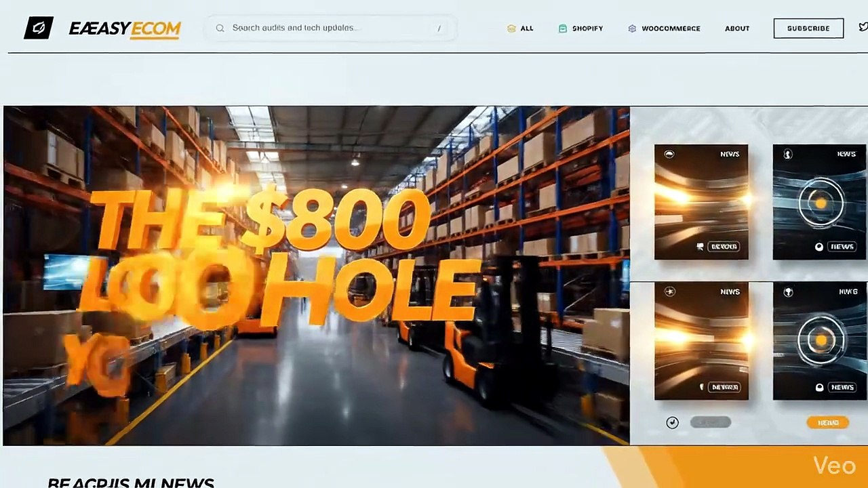
Task: Click the EasyEcom black logo icon
Action: point(39,28)
